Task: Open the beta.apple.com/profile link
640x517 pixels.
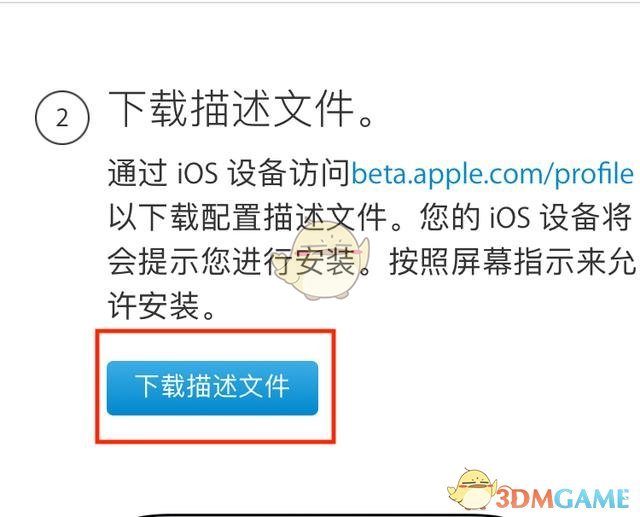Action: (x=493, y=174)
